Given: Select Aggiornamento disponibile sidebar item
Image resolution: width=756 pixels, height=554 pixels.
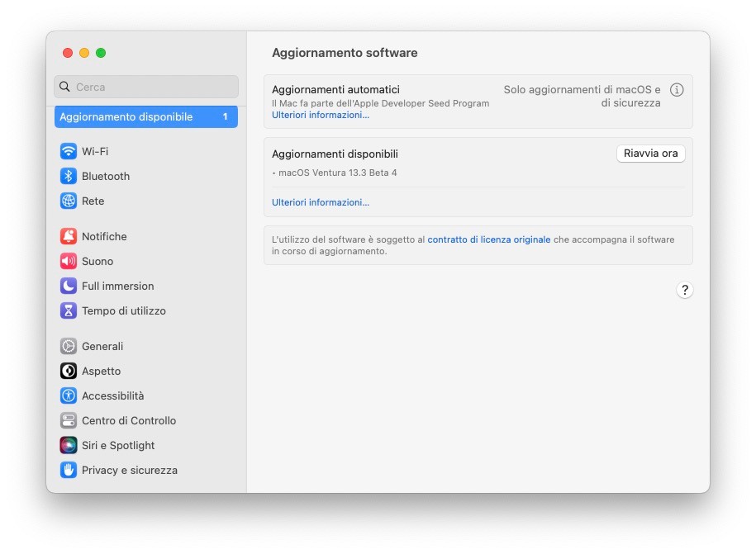Looking at the screenshot, I should tap(146, 116).
